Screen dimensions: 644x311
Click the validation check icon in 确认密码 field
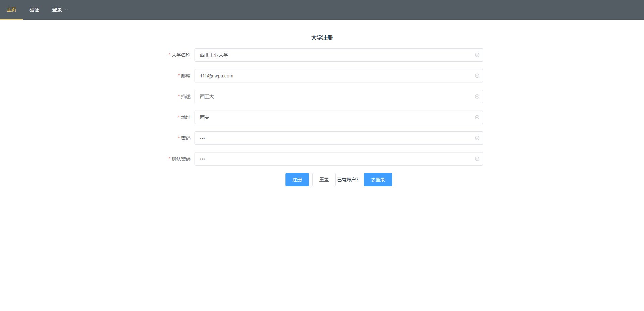(477, 159)
